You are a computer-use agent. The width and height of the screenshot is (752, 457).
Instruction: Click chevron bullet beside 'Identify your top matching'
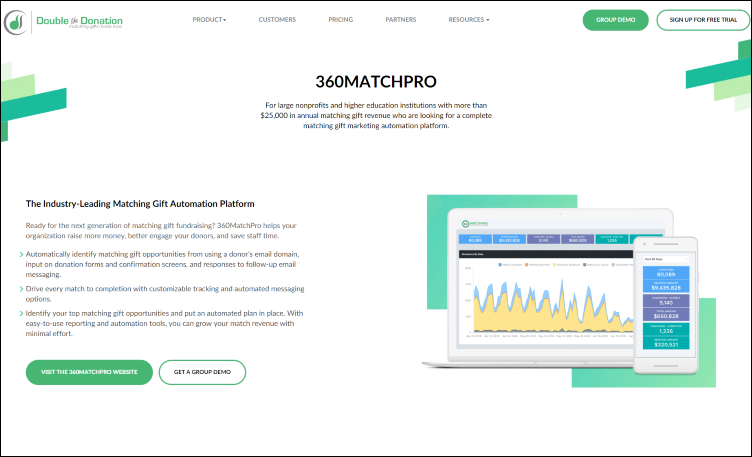click(22, 314)
